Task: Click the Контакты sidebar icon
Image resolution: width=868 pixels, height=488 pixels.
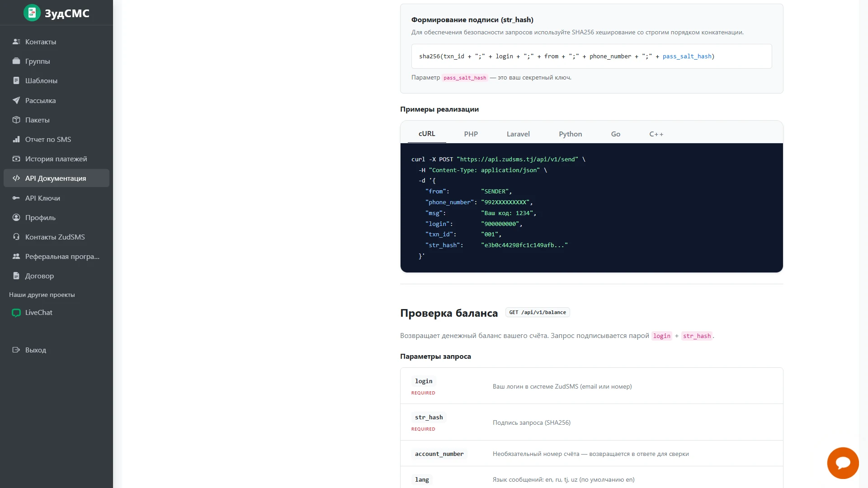Action: coord(16,42)
